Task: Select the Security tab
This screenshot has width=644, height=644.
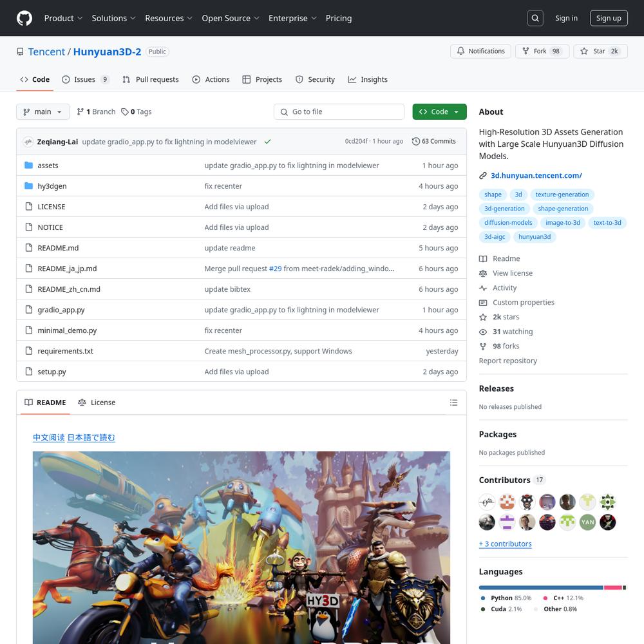Action: point(315,80)
